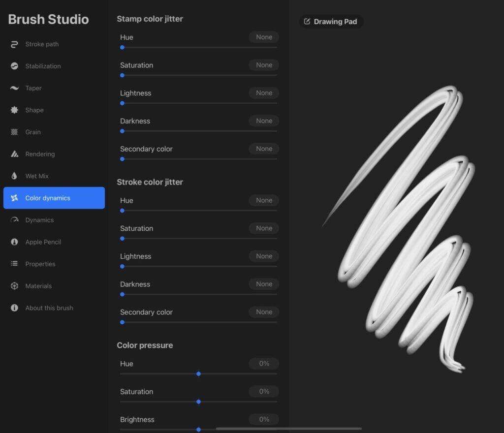Click Color pressure Saturation 0% value
Viewport: 504px width, 433px height.
(264, 391)
